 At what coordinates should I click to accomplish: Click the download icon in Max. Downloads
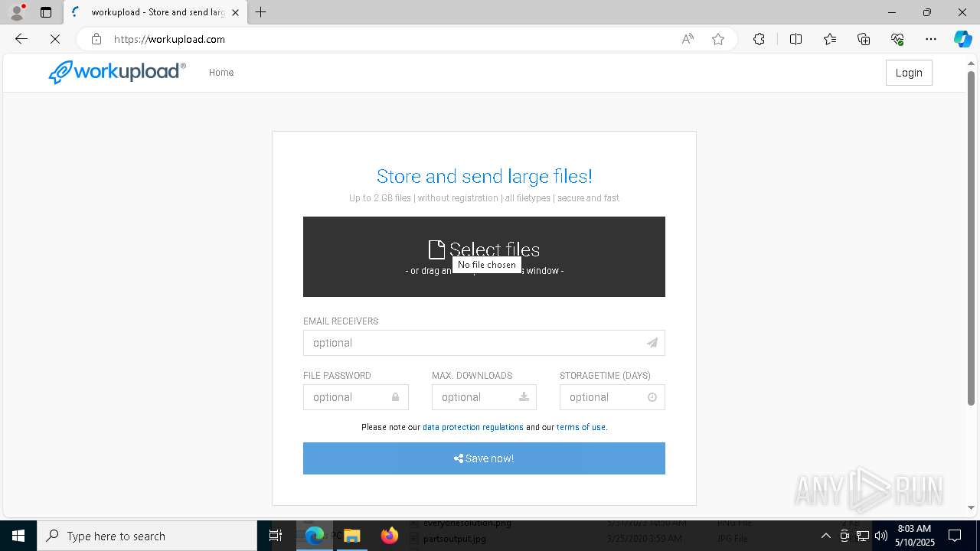524,397
